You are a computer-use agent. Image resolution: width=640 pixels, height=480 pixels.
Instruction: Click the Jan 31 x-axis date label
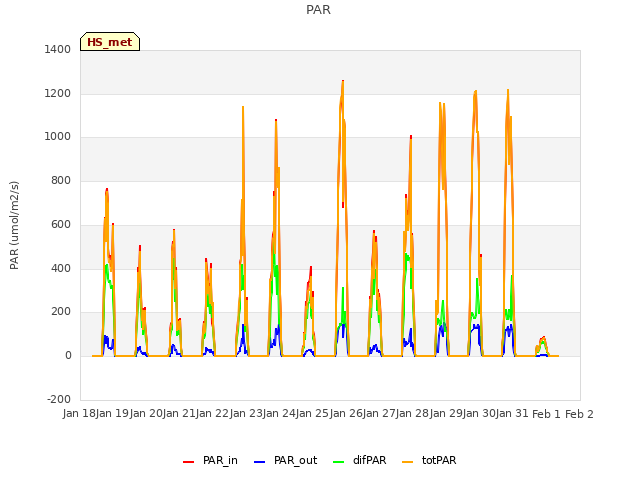[x=512, y=414]
